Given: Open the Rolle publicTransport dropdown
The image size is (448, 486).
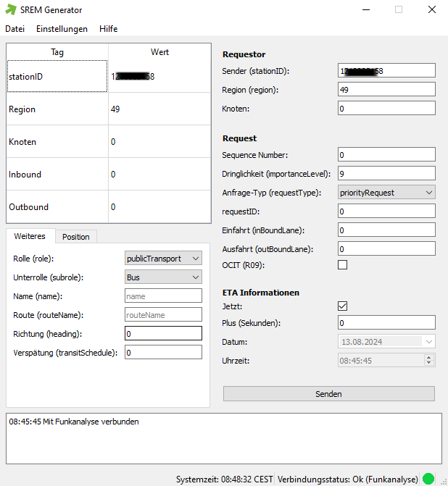Looking at the screenshot, I should click(163, 258).
